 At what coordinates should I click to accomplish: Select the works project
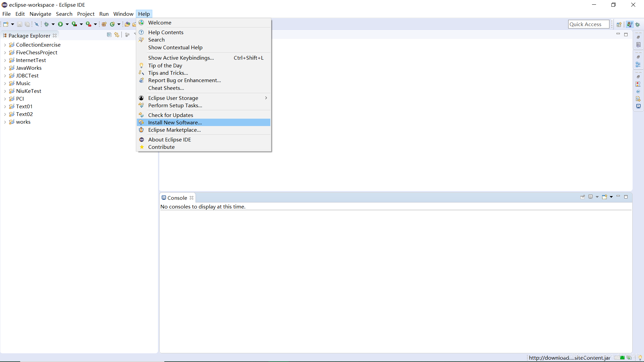pos(23,122)
